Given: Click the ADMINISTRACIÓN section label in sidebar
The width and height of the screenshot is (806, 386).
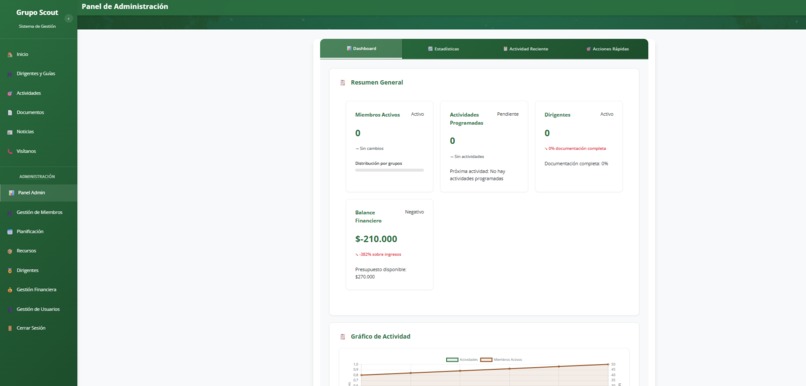Looking at the screenshot, I should tap(37, 176).
